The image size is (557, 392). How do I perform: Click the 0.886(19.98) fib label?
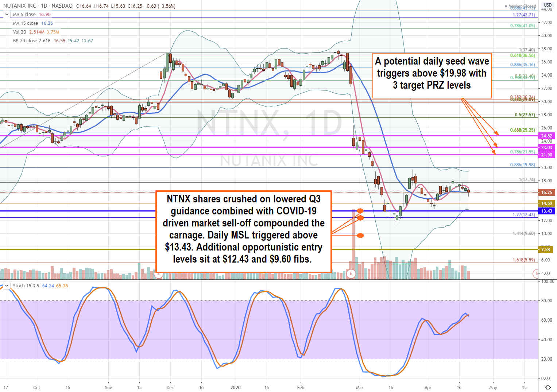(522, 165)
